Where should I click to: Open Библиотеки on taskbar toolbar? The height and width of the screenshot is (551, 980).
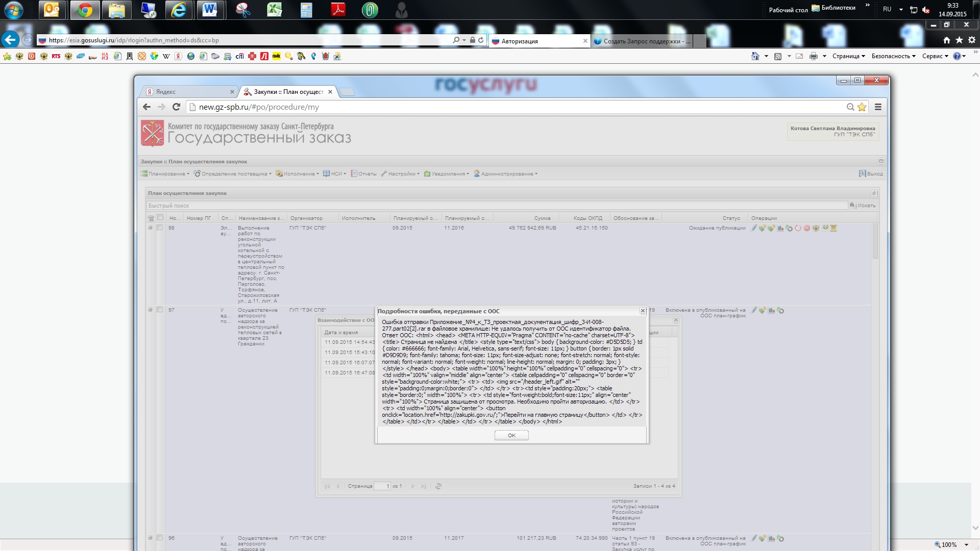834,8
